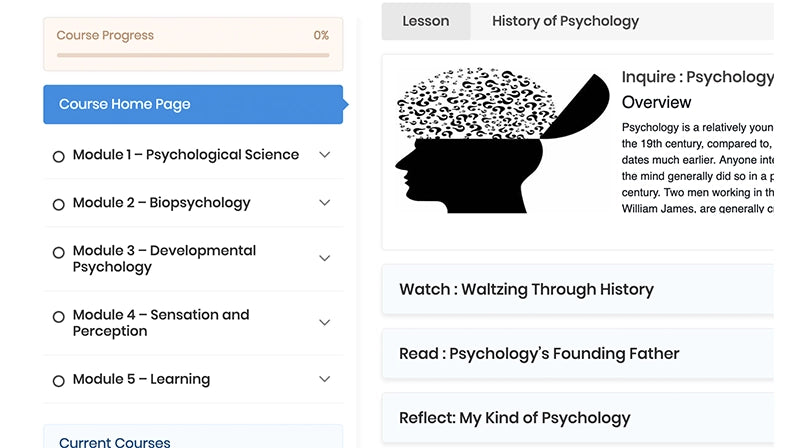Image resolution: width=795 pixels, height=448 pixels.
Task: Click the Current Courses heading
Action: (115, 442)
